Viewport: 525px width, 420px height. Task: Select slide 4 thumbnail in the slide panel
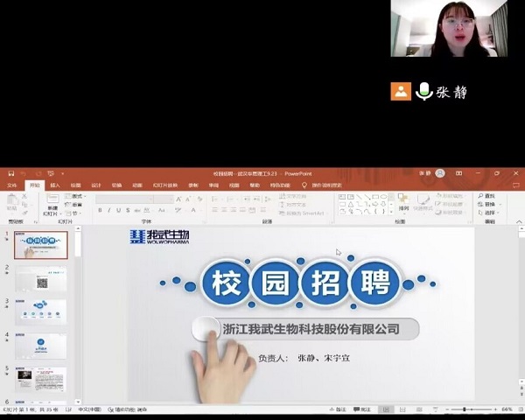click(41, 346)
